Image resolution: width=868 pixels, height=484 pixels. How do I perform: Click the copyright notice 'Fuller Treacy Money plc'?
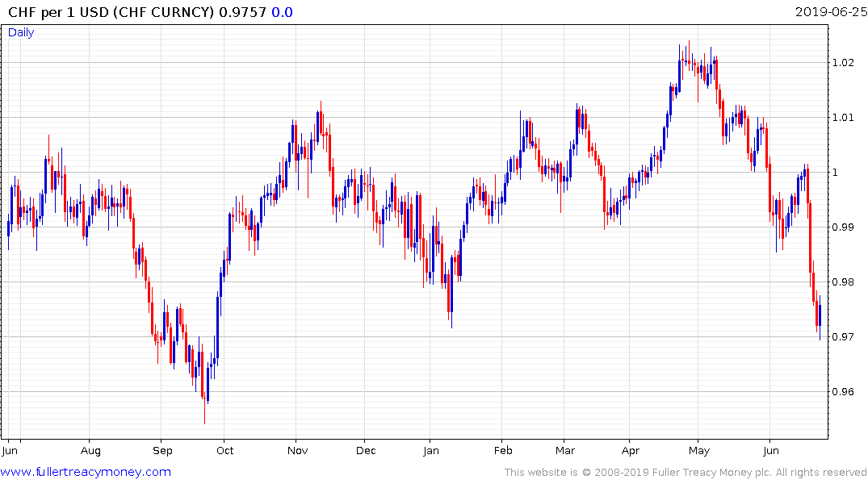pyautogui.click(x=710, y=473)
